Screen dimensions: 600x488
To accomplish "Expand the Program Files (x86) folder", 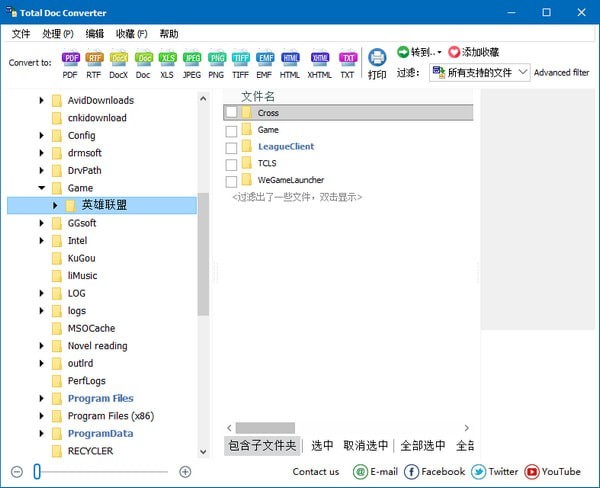I will pos(42,416).
